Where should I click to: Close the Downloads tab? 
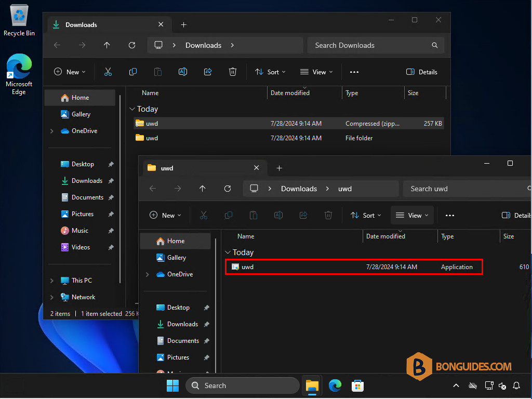[161, 24]
